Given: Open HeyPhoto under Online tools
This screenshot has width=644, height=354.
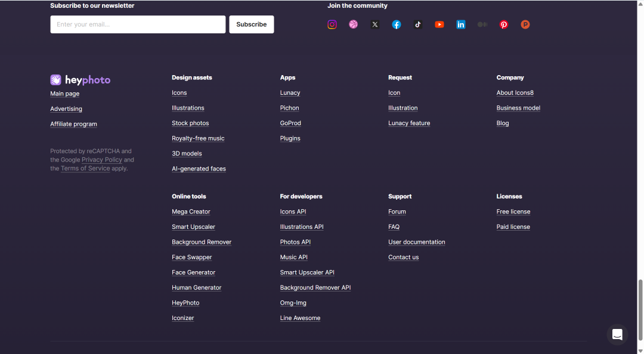Looking at the screenshot, I should click(x=185, y=303).
